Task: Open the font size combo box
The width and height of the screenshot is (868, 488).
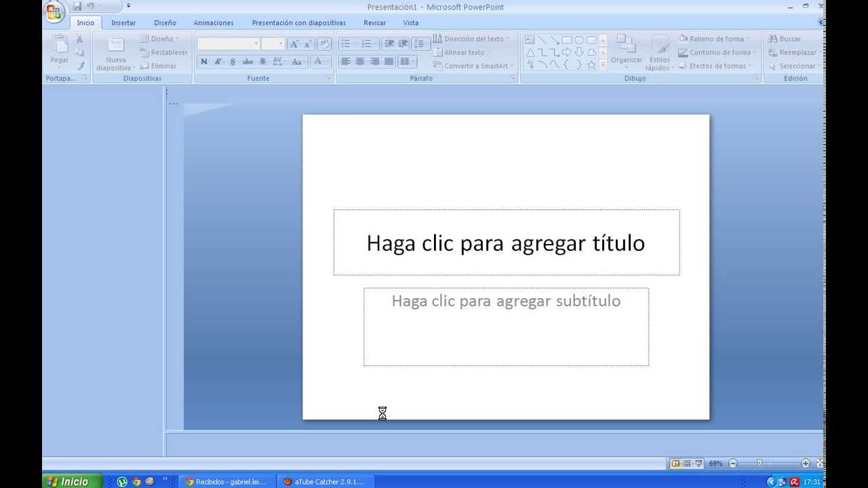Action: [273, 43]
